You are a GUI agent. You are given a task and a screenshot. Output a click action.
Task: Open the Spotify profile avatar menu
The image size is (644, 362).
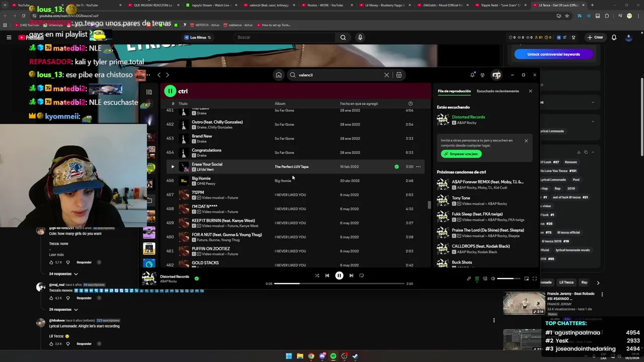pyautogui.click(x=497, y=75)
